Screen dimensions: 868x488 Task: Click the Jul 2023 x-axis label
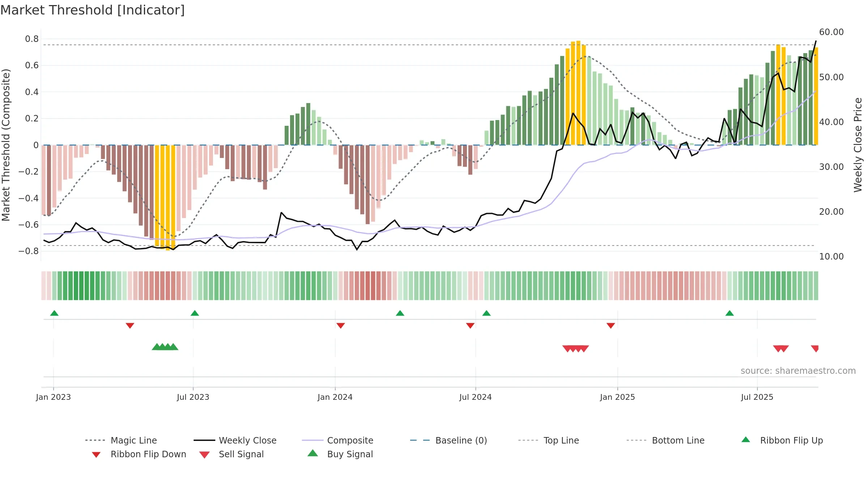click(193, 397)
